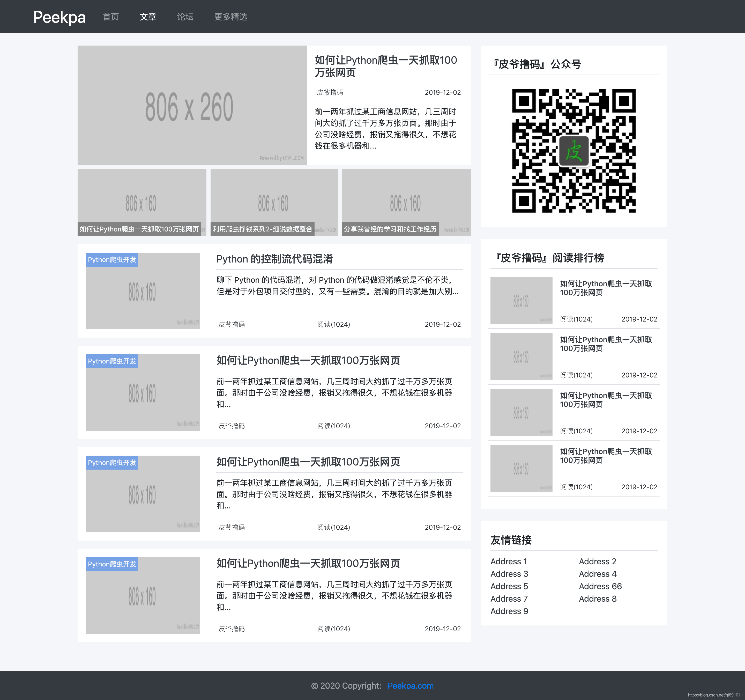Click the Peekpa logo
Screen dimensions: 745x700
click(x=59, y=17)
